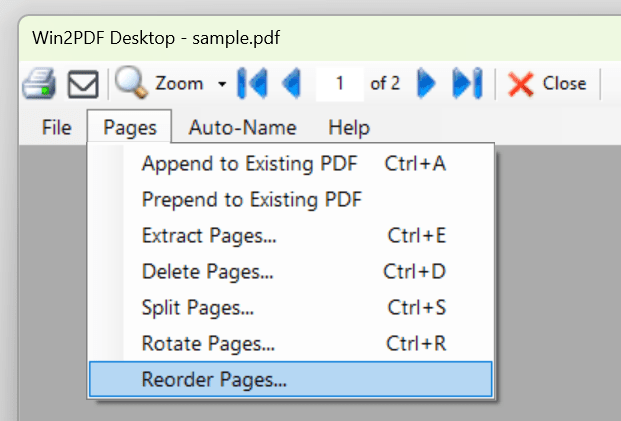
Task: Open the File menu
Action: click(56, 127)
